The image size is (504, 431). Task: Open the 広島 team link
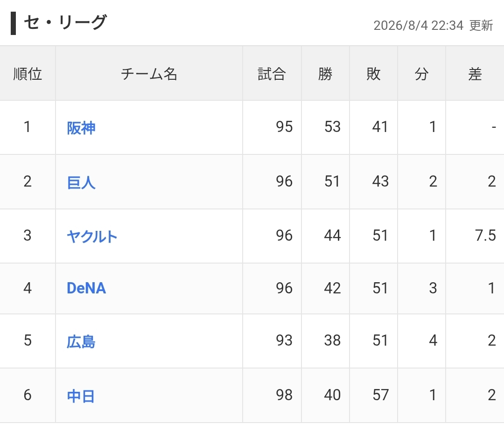(81, 341)
